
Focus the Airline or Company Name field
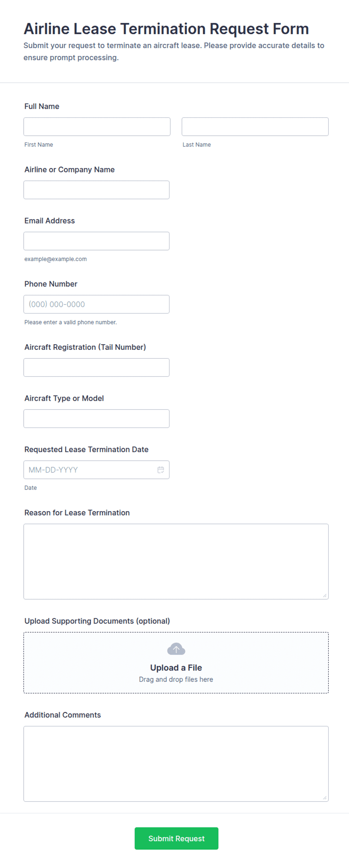(x=96, y=190)
